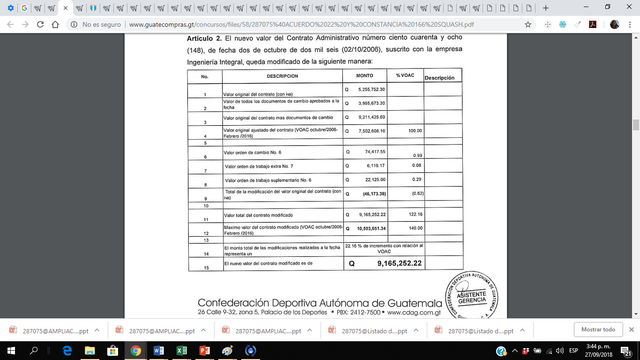Switch to the Google tab
This screenshot has width=640, height=360.
pyautogui.click(x=24, y=8)
